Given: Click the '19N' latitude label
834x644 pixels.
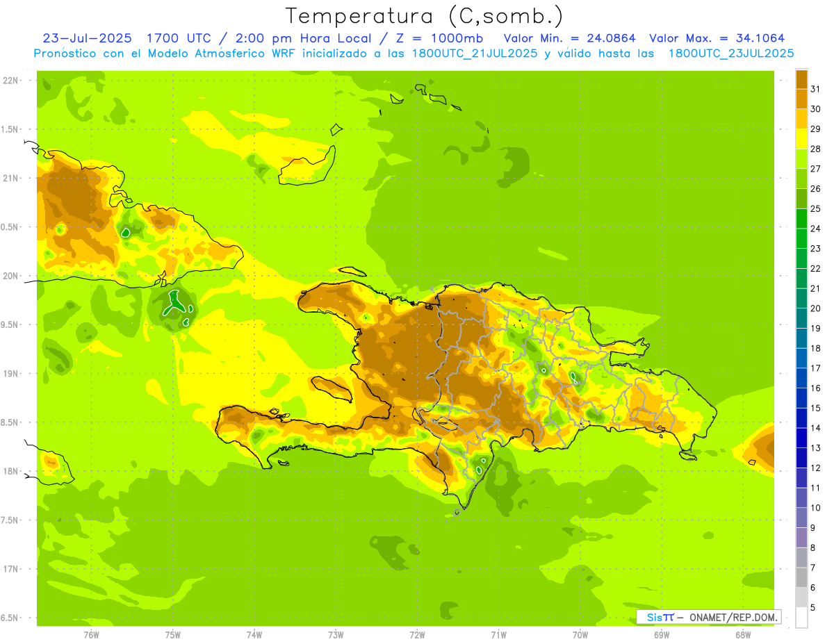Looking at the screenshot, I should pyautogui.click(x=10, y=374).
